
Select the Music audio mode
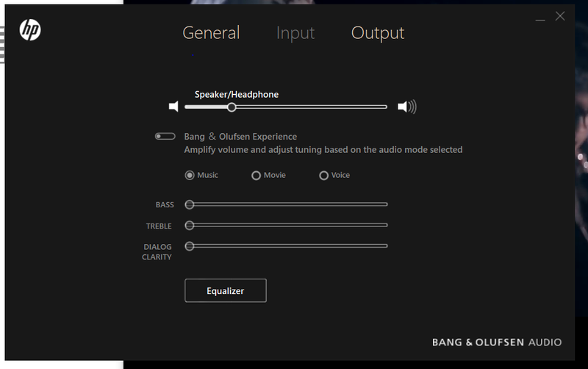(x=190, y=176)
